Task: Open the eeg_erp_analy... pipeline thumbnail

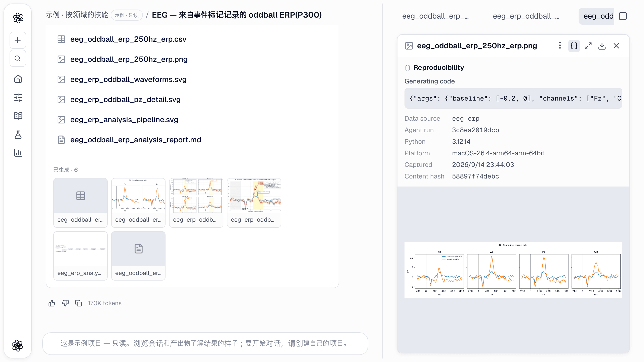Action: (80, 256)
